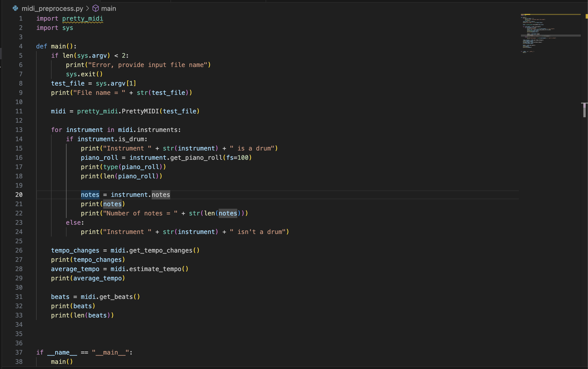Click the breadcrumb chevron separator

[88, 9]
